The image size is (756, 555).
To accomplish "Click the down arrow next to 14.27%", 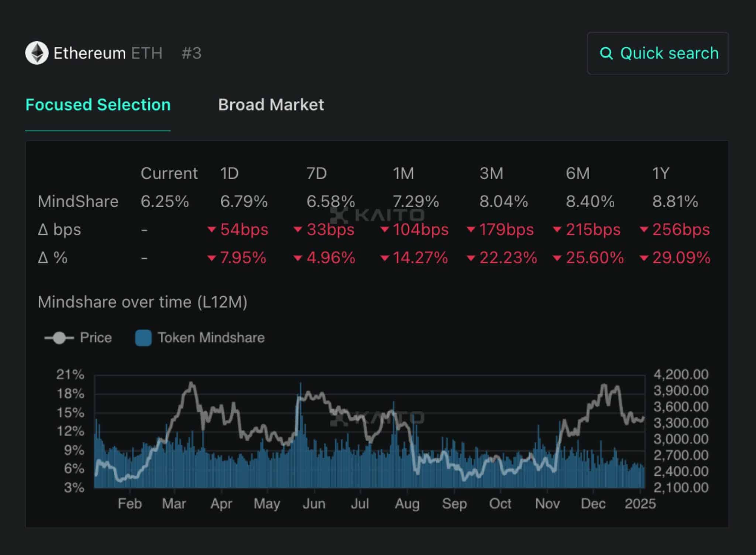I will point(384,258).
